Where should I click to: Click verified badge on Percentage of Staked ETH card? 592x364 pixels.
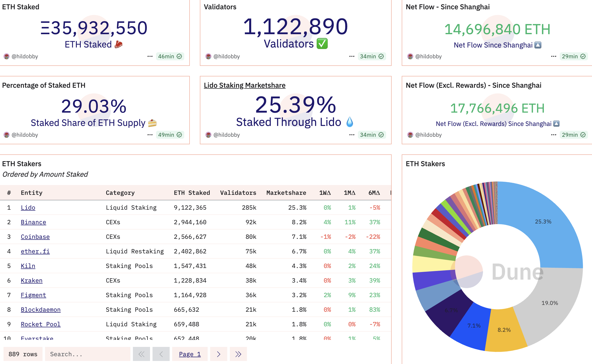pyautogui.click(x=179, y=135)
